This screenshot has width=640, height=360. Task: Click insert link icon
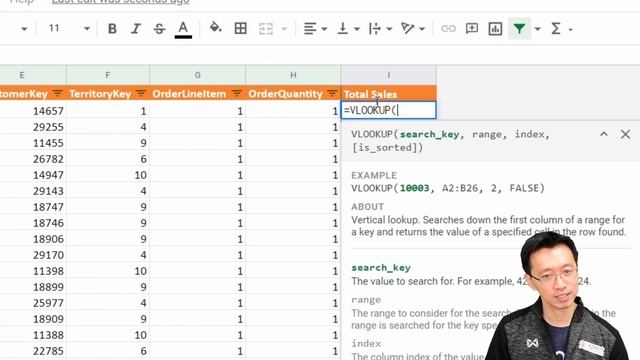pos(448,29)
